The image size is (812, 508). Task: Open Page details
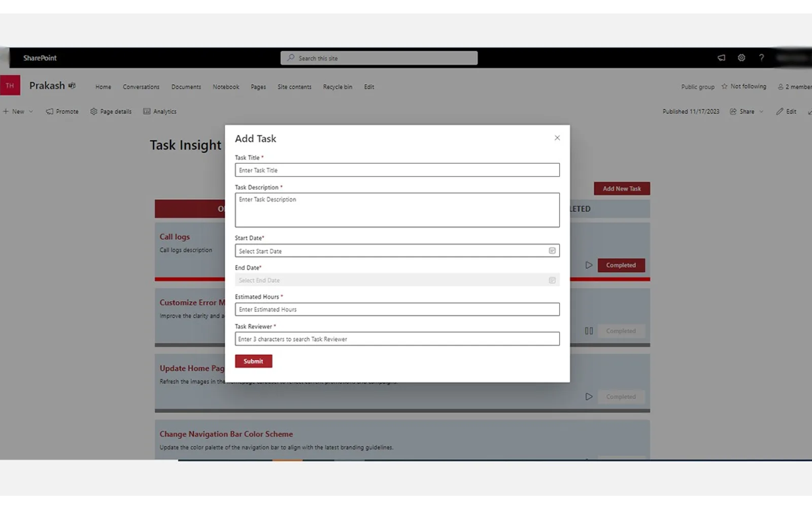(111, 111)
